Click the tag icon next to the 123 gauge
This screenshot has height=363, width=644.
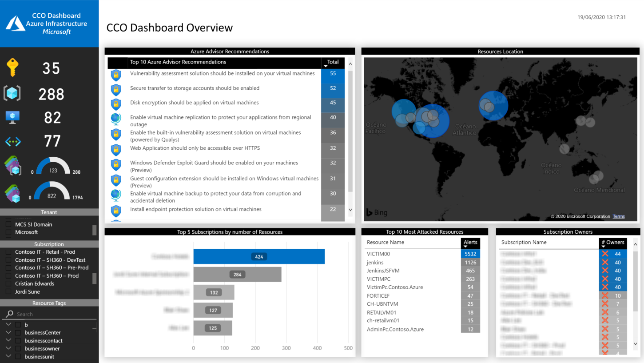click(12, 165)
